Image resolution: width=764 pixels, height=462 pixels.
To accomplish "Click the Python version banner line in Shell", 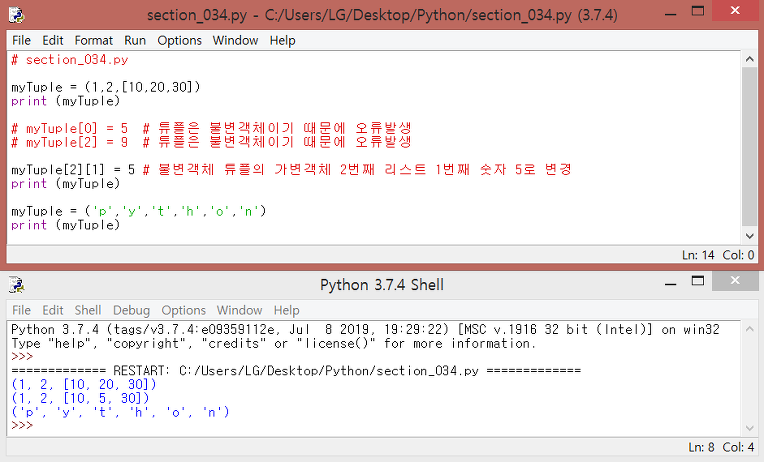I will [365, 329].
